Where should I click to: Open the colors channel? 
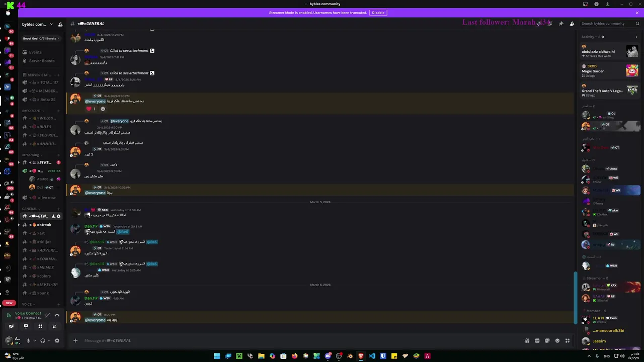coord(41,276)
